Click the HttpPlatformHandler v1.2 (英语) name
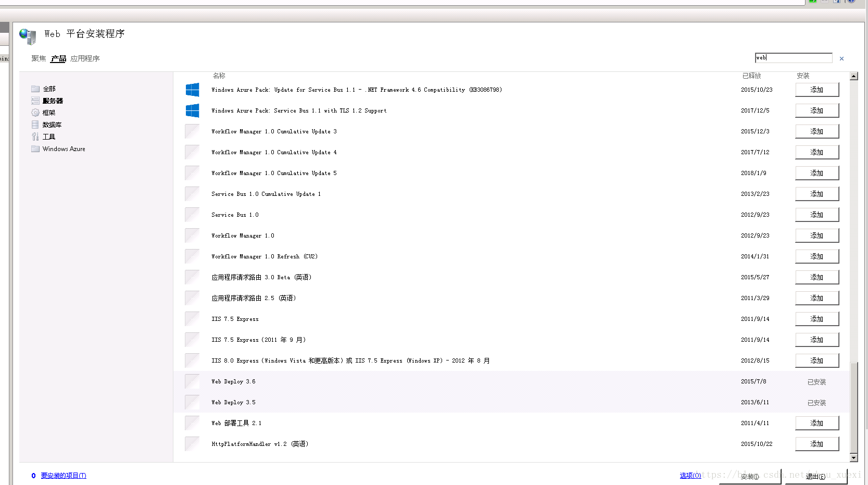Screen dimensions: 868x485 click(x=260, y=444)
